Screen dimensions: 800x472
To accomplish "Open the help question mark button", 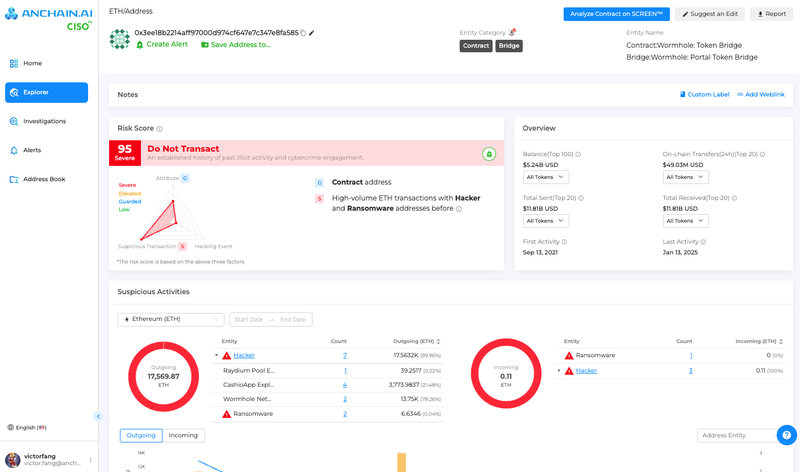I will pos(786,435).
